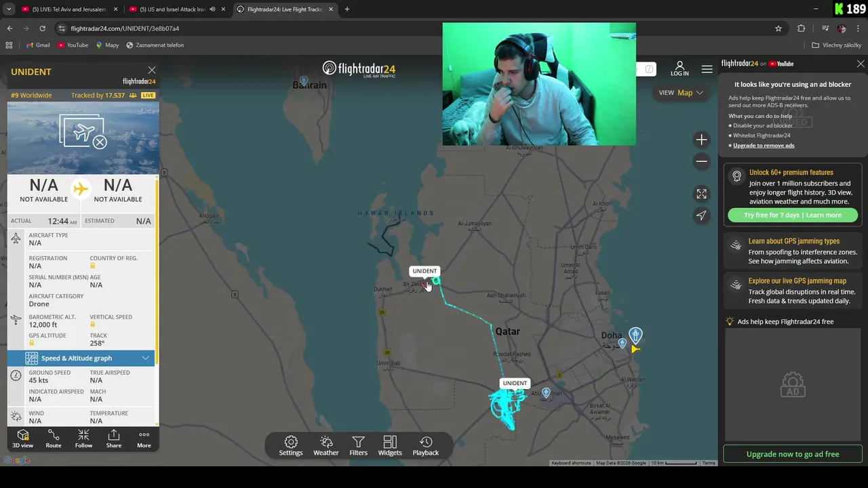
Task: Show the flight Route
Action: (x=54, y=439)
